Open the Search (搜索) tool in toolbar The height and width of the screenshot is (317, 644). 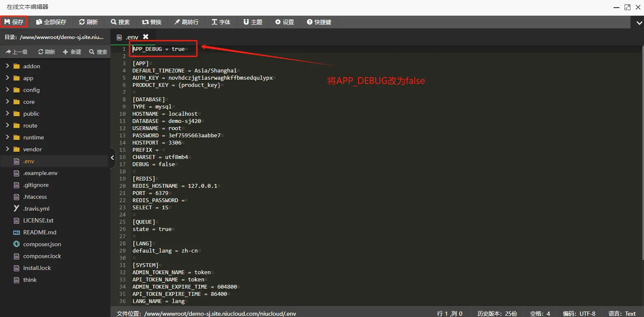coord(120,22)
